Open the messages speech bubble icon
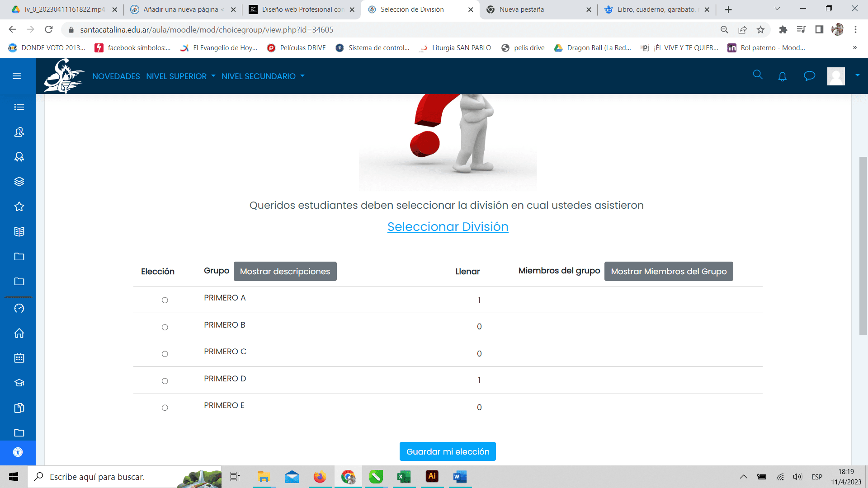 point(809,76)
